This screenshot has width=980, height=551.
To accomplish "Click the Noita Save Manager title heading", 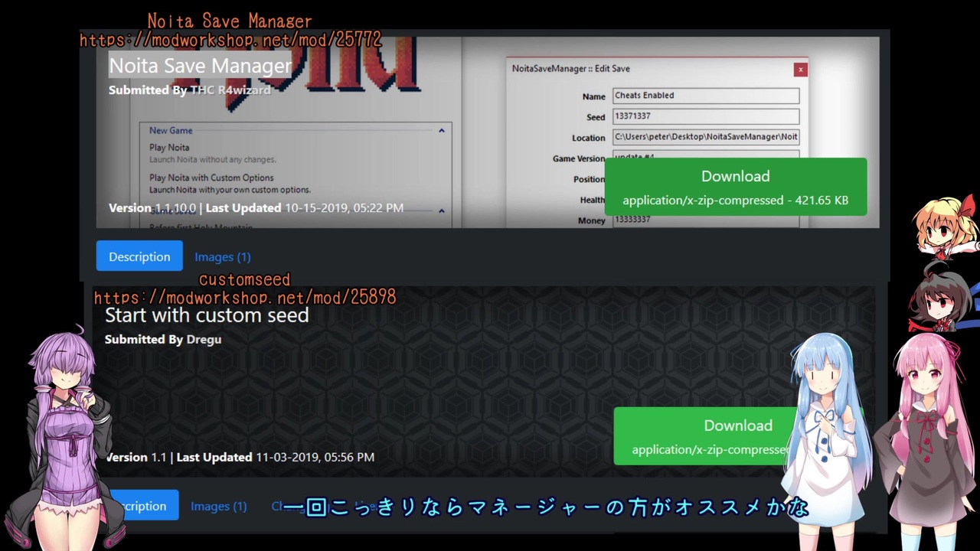I will 200,66.
